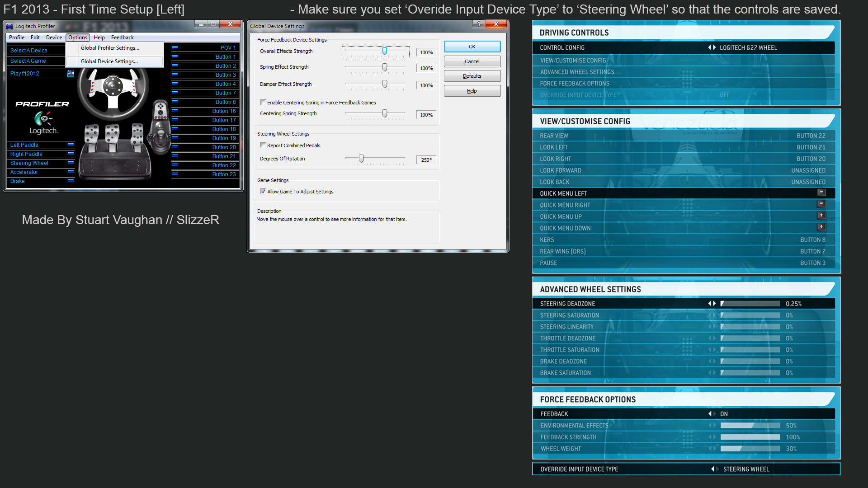Screen dimensions: 868x488
Task: Click the f12012 game icon beside Play
Action: (x=71, y=74)
